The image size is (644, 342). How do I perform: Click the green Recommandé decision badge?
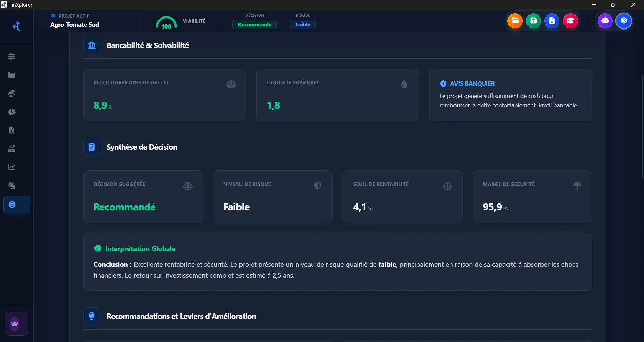255,25
